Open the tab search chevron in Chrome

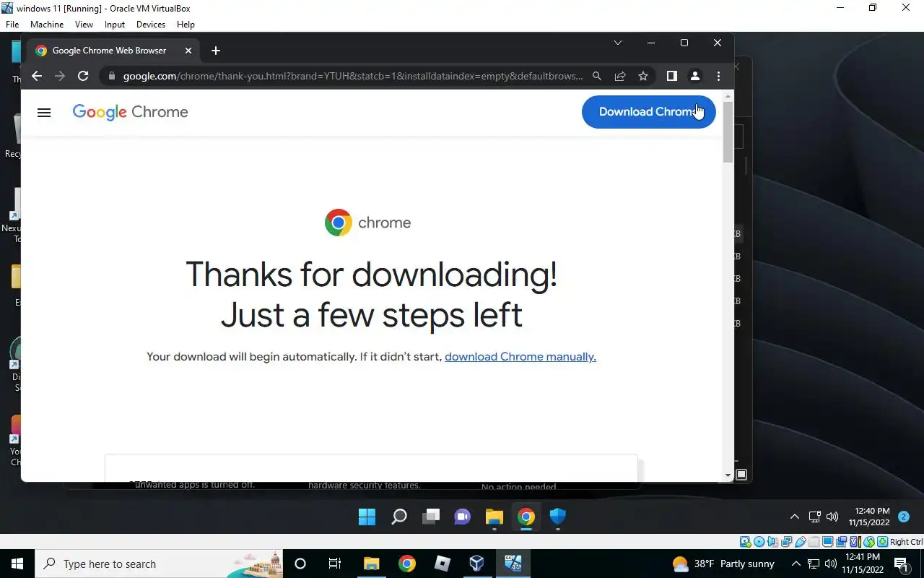pos(618,43)
